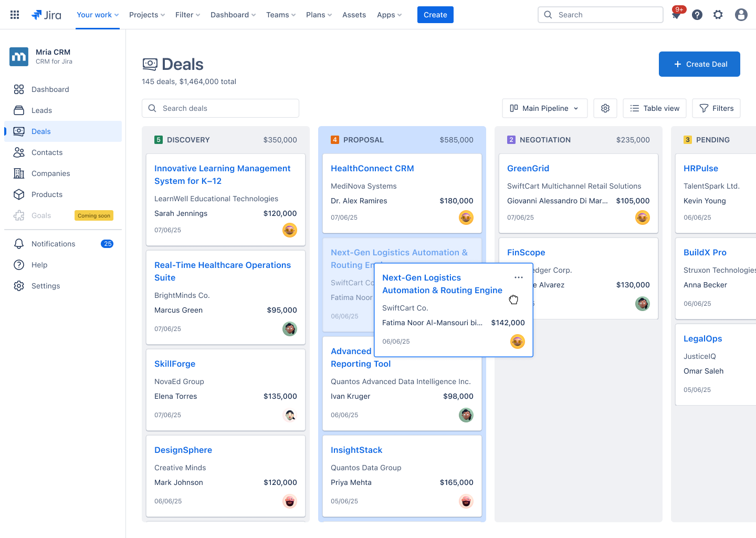
Task: Click assignee avatar on HealthConnect CRM card
Action: (x=466, y=218)
